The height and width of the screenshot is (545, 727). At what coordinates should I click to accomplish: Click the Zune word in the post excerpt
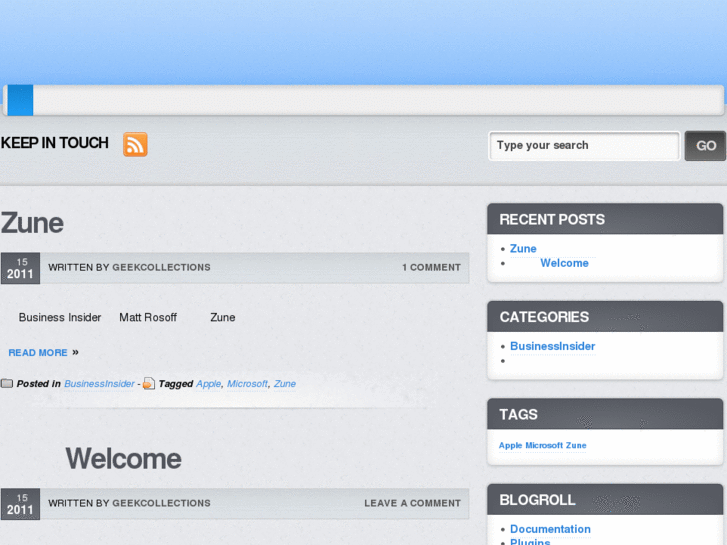[x=223, y=317]
